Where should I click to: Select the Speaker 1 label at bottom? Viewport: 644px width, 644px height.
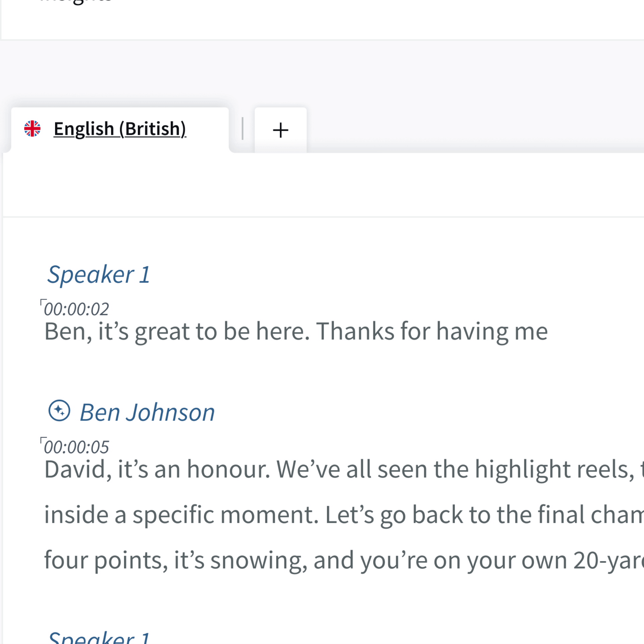(99, 638)
